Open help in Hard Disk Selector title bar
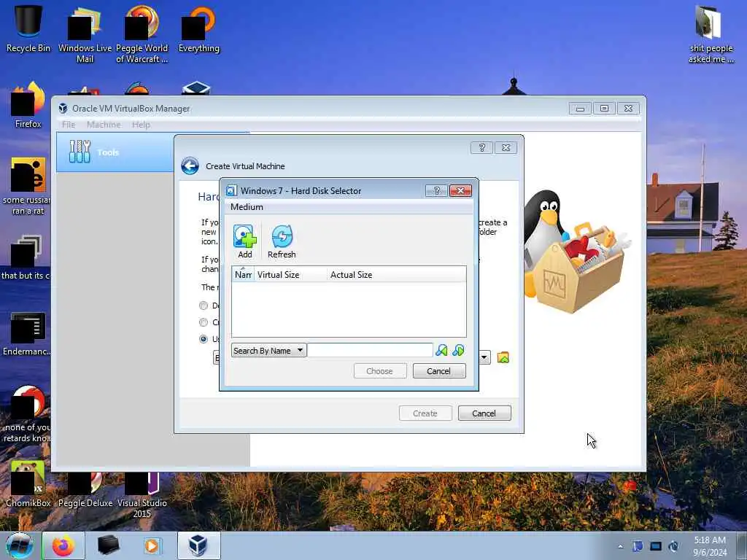 (x=436, y=190)
